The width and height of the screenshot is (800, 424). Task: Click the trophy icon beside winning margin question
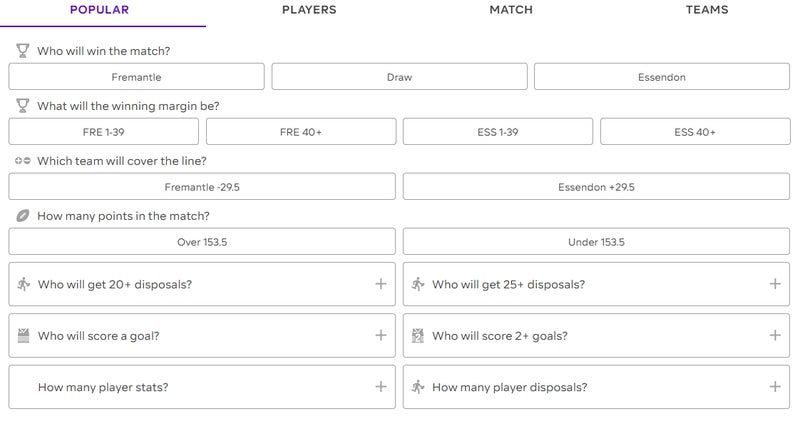[x=22, y=106]
